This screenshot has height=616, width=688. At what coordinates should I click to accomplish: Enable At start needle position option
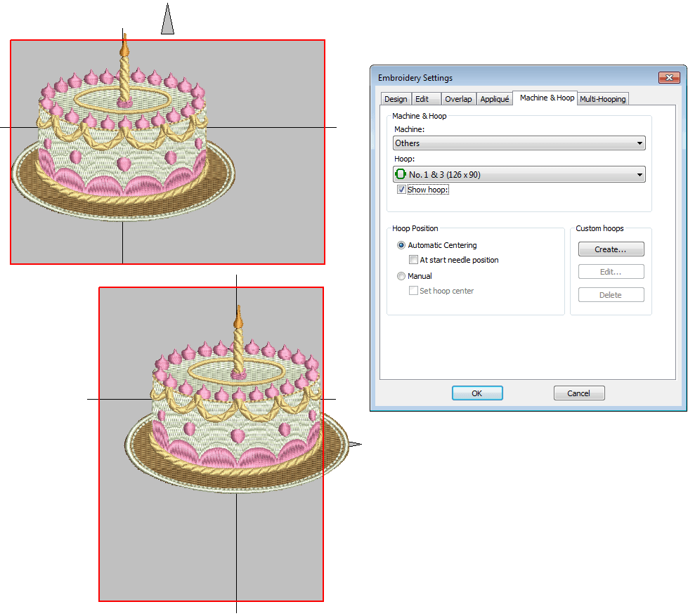[413, 260]
